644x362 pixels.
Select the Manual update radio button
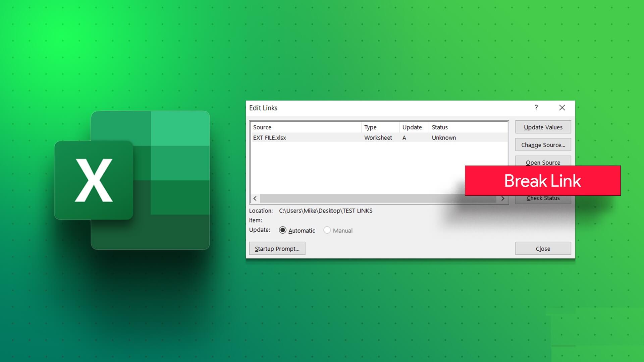tap(327, 230)
